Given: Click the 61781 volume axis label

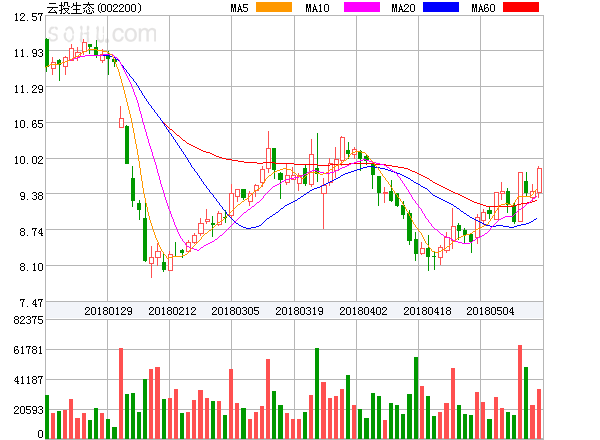Looking at the screenshot, I should tap(29, 350).
